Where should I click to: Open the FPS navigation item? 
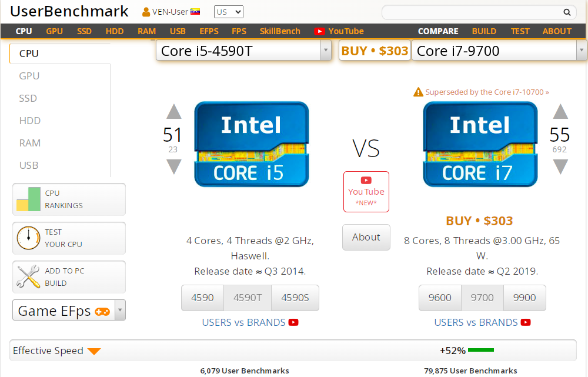pos(239,32)
